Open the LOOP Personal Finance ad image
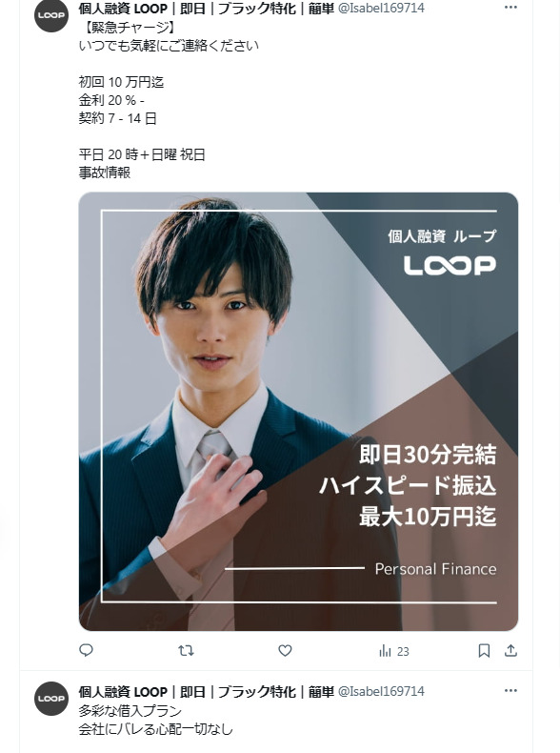The width and height of the screenshot is (560, 753). click(298, 412)
